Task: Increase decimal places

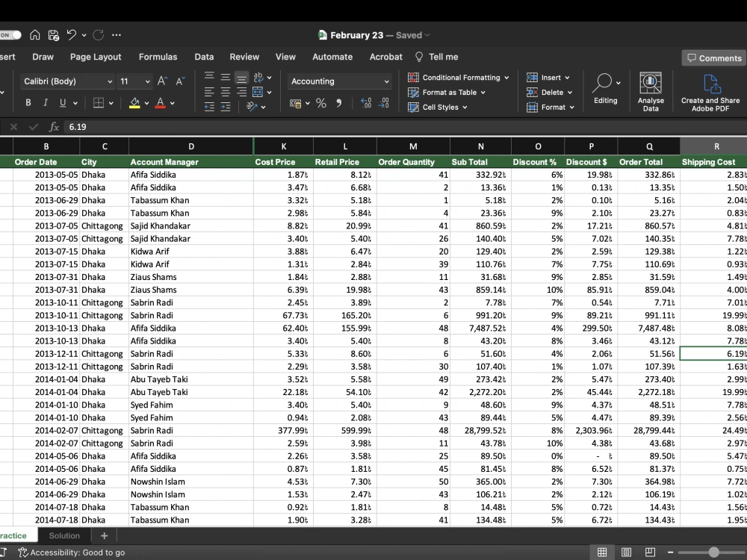Action: click(x=366, y=103)
